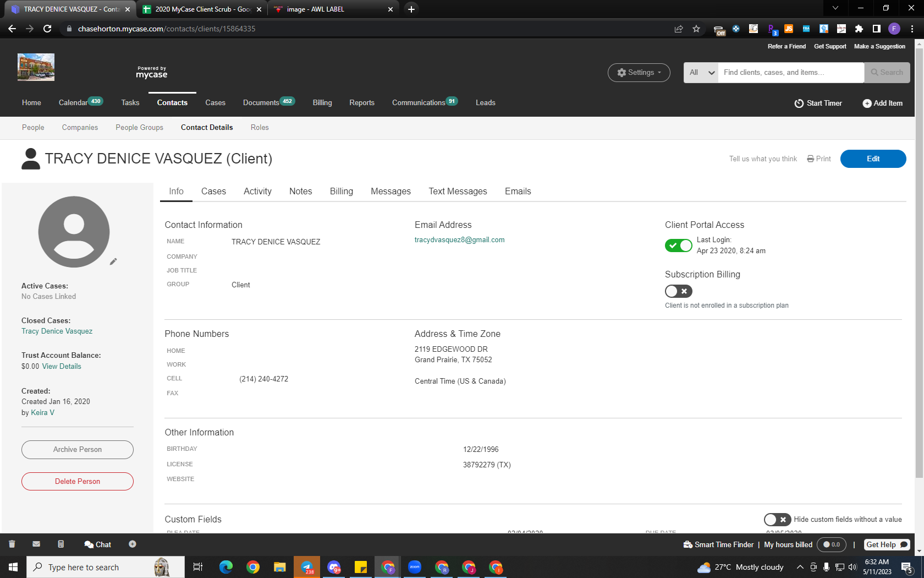
Task: Click the pencil icon to edit profile photo
Action: point(113,261)
